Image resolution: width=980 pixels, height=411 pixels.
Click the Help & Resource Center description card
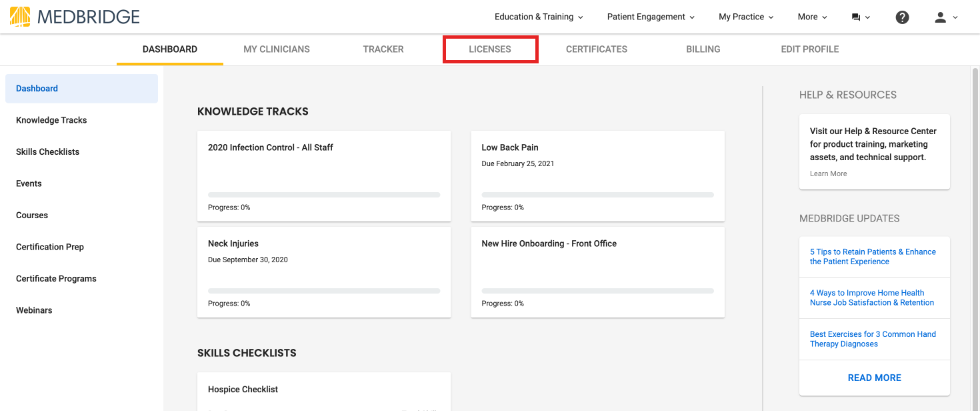(x=875, y=151)
